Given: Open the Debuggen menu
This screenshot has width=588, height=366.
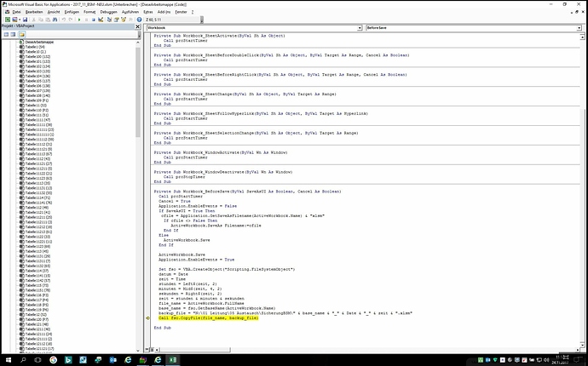Looking at the screenshot, I should point(109,12).
